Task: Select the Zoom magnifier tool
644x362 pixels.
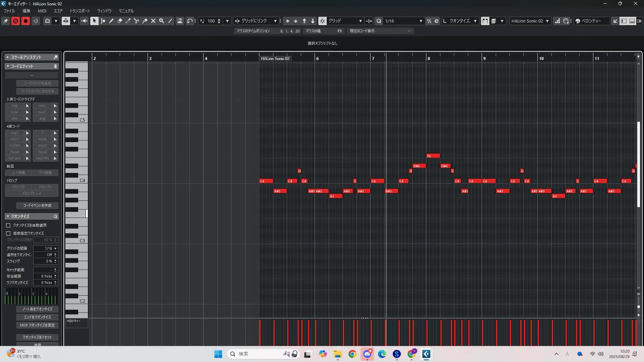Action: [162, 21]
